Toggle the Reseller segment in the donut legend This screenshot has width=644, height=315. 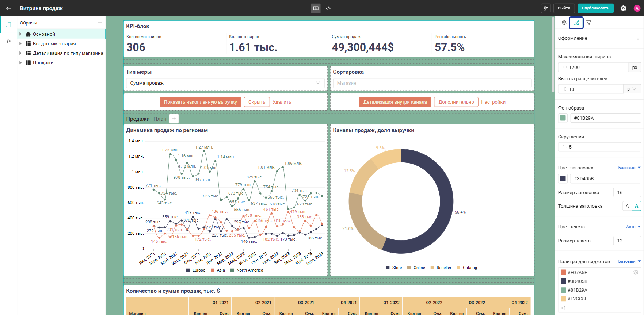tap(441, 268)
